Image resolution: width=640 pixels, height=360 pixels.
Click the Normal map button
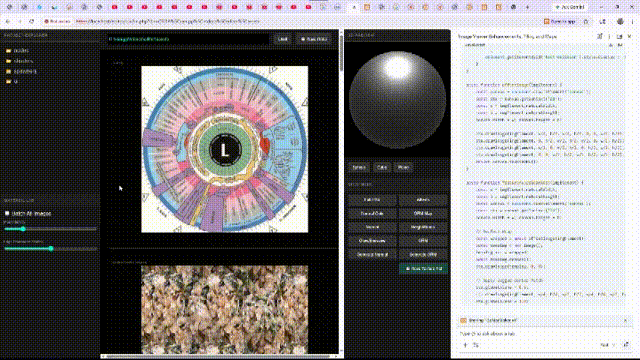372,227
